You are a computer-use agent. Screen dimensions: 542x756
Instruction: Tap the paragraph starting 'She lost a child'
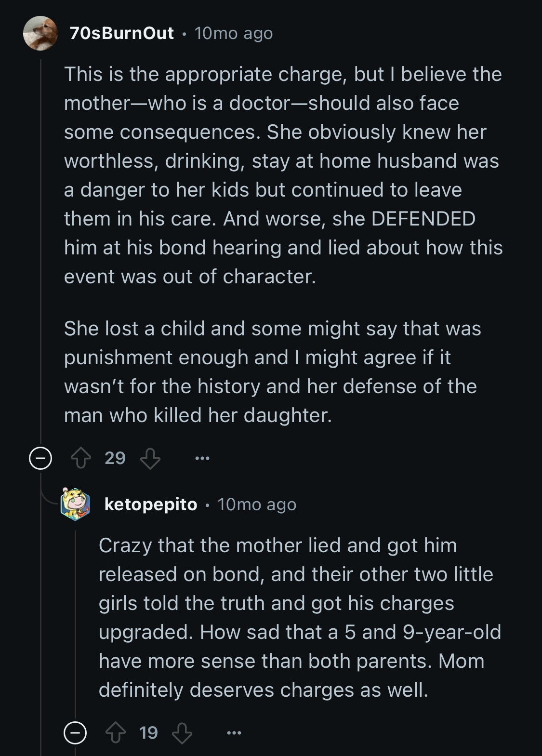click(272, 372)
